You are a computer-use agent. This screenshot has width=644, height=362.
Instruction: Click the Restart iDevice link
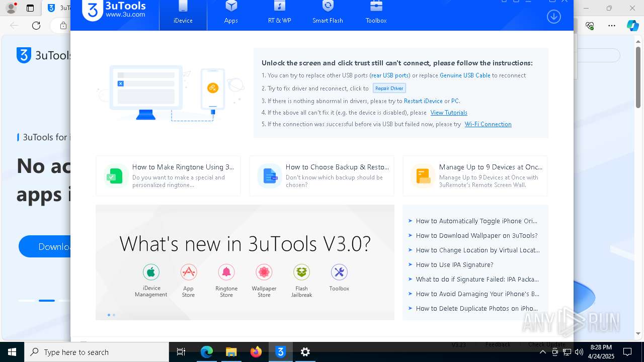pyautogui.click(x=423, y=101)
